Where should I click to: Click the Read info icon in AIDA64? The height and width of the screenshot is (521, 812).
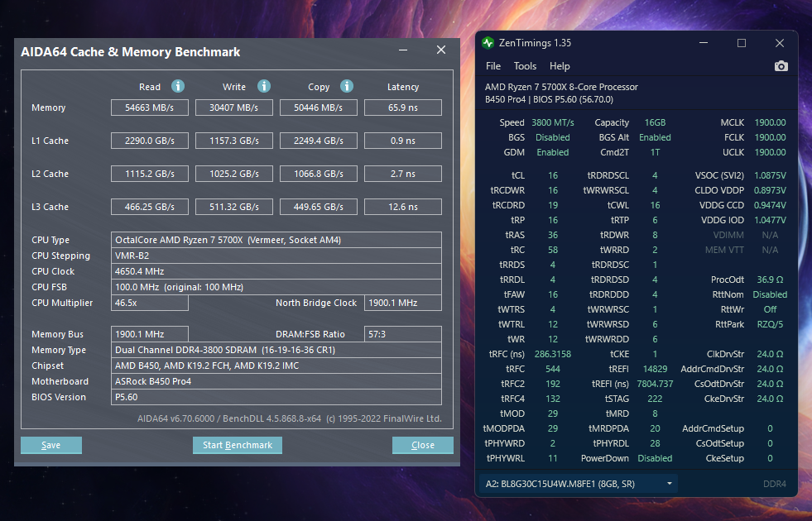(178, 86)
